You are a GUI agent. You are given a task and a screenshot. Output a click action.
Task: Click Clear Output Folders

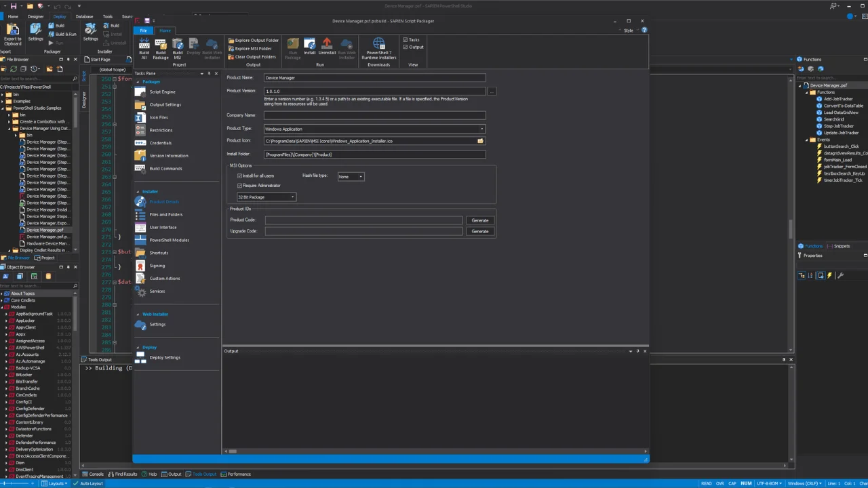tap(252, 57)
